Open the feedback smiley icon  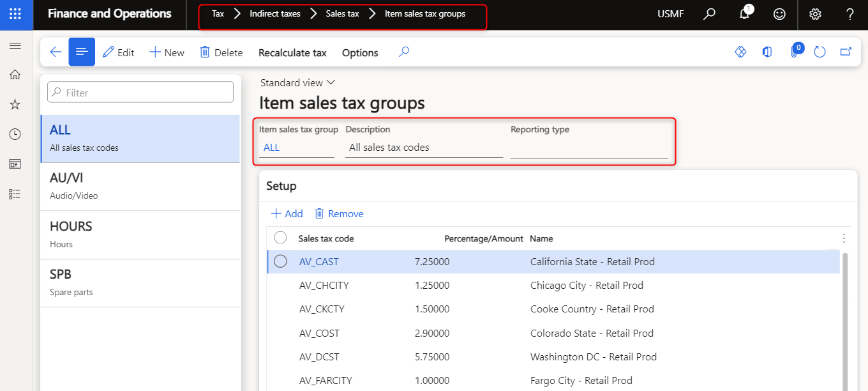pyautogui.click(x=779, y=14)
